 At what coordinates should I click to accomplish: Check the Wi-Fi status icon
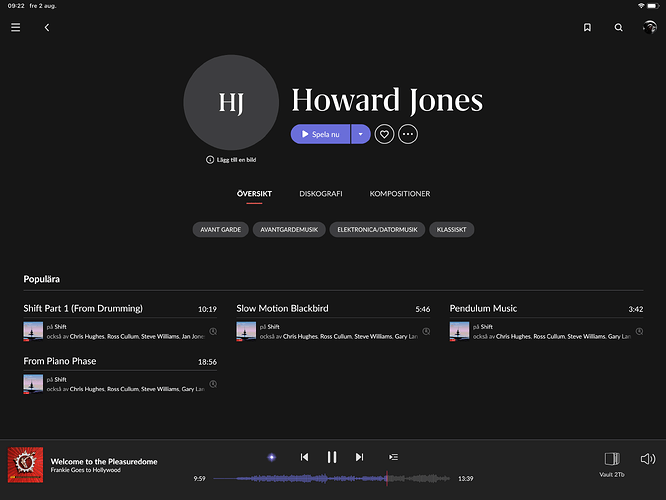click(641, 6)
